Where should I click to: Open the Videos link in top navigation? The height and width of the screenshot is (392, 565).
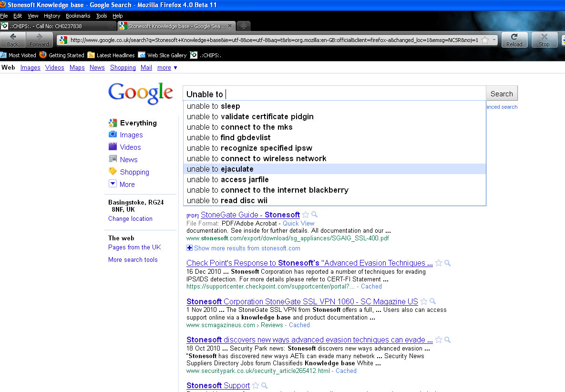(x=54, y=67)
